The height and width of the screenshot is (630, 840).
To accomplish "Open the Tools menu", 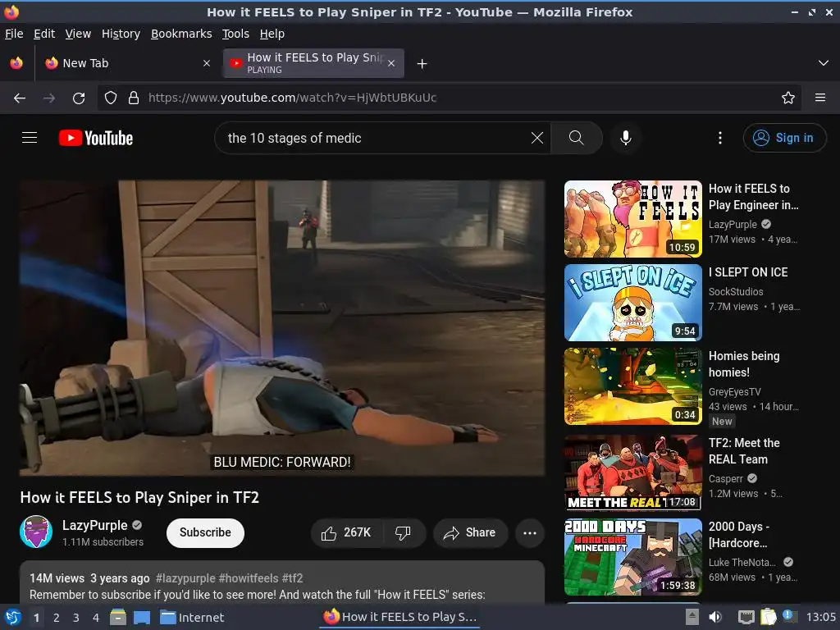I will coord(235,34).
